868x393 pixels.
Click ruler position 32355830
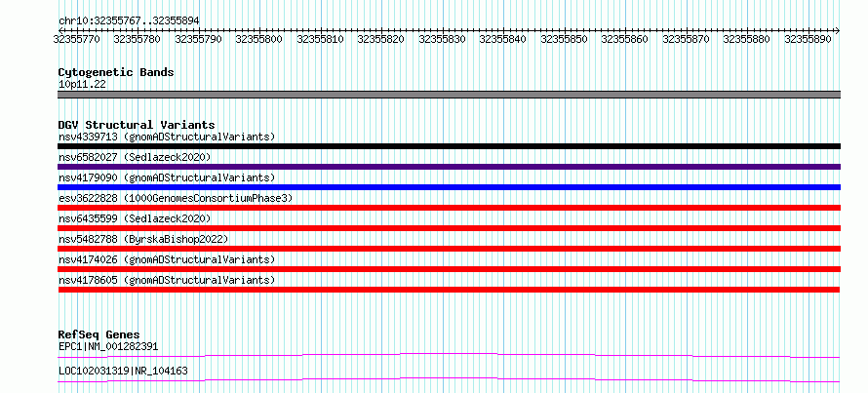click(442, 39)
